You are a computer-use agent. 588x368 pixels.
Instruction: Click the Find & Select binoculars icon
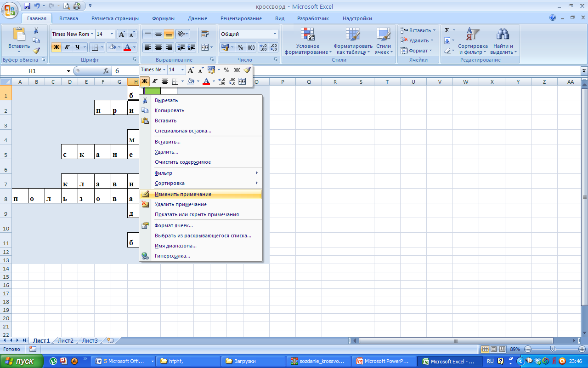tap(503, 34)
